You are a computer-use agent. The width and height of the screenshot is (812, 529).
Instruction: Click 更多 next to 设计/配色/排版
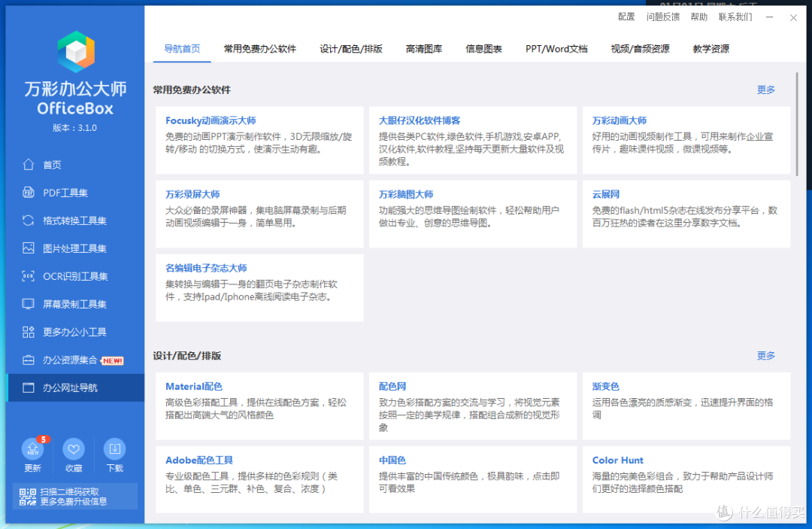point(765,355)
